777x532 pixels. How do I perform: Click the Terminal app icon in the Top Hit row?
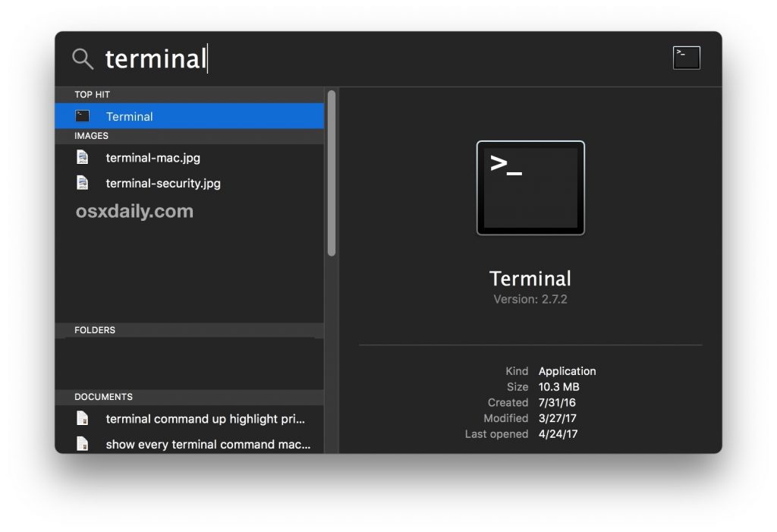[x=83, y=116]
